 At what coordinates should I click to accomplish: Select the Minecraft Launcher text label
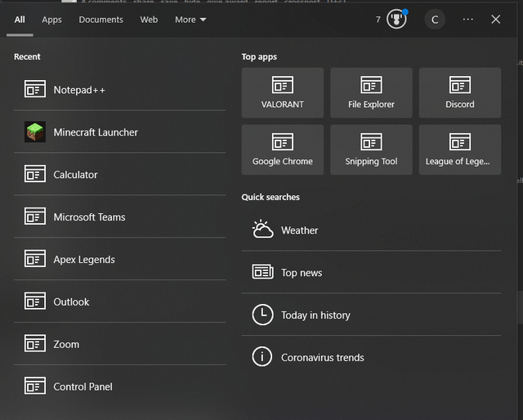pyautogui.click(x=96, y=132)
